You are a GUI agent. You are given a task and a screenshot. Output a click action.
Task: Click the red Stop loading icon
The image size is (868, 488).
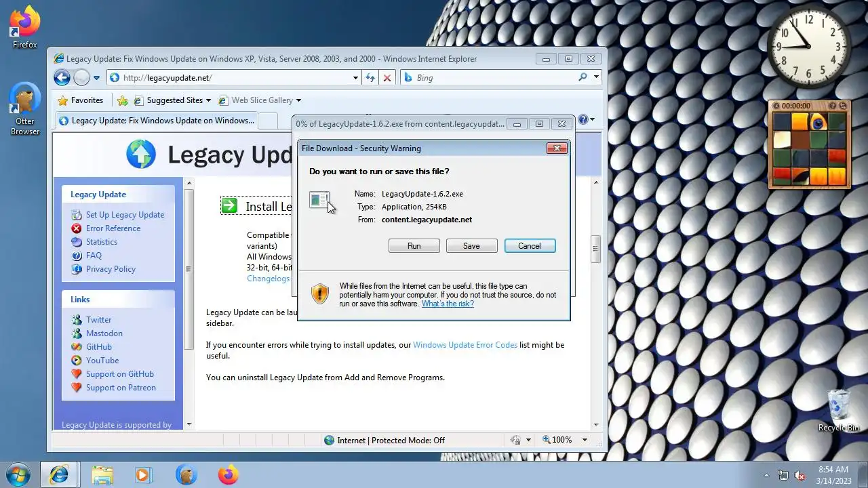tap(387, 78)
